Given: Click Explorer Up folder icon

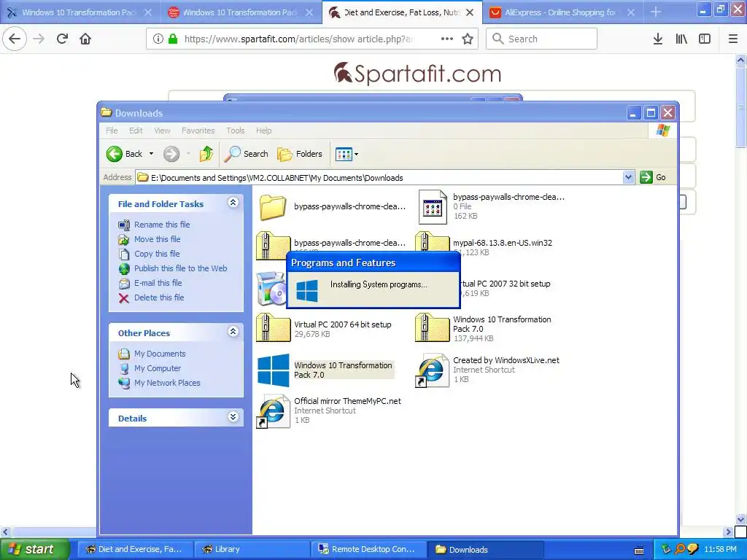Looking at the screenshot, I should click(206, 154).
